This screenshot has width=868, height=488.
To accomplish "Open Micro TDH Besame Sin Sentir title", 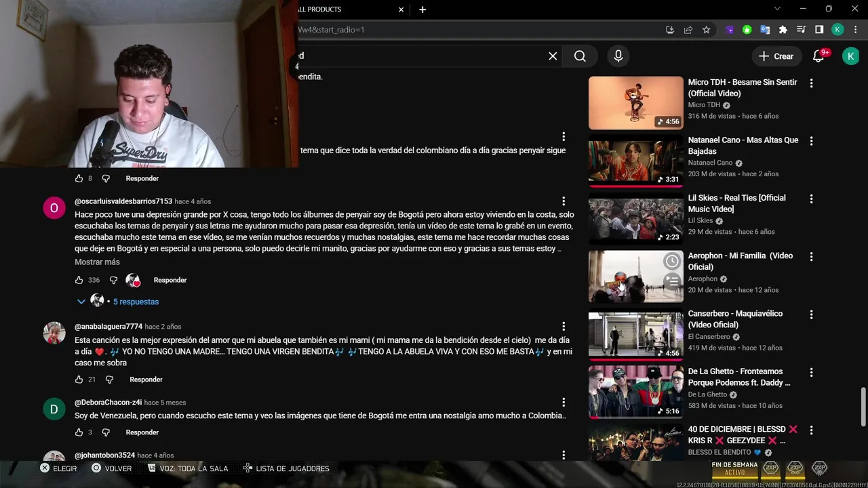I will (x=743, y=87).
